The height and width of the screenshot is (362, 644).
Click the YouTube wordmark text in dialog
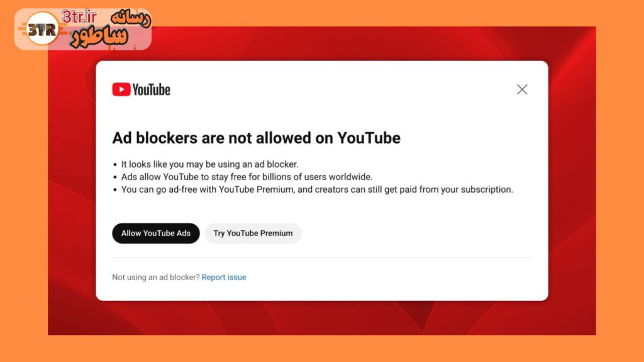click(x=152, y=89)
